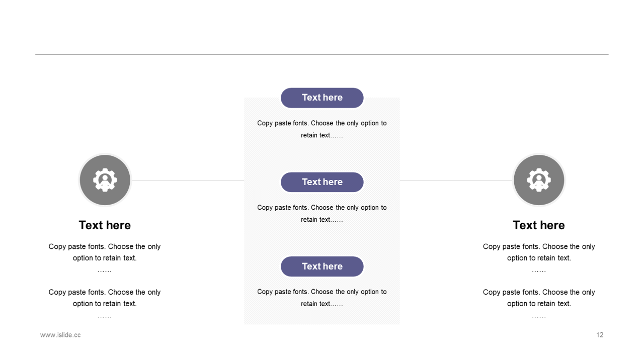This screenshot has width=644, height=362.
Task: Select the middle purple Text here pill
Action: point(322,182)
